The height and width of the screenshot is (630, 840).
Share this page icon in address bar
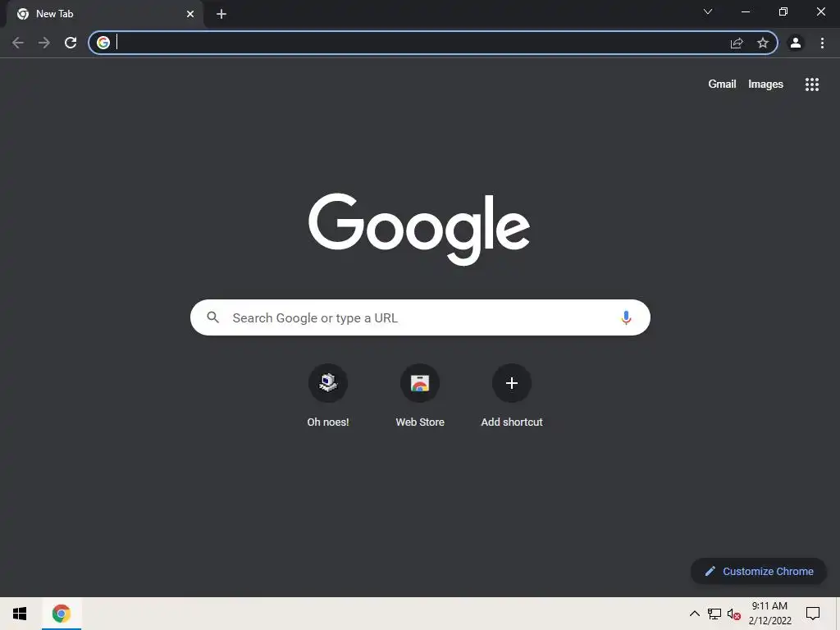737,43
